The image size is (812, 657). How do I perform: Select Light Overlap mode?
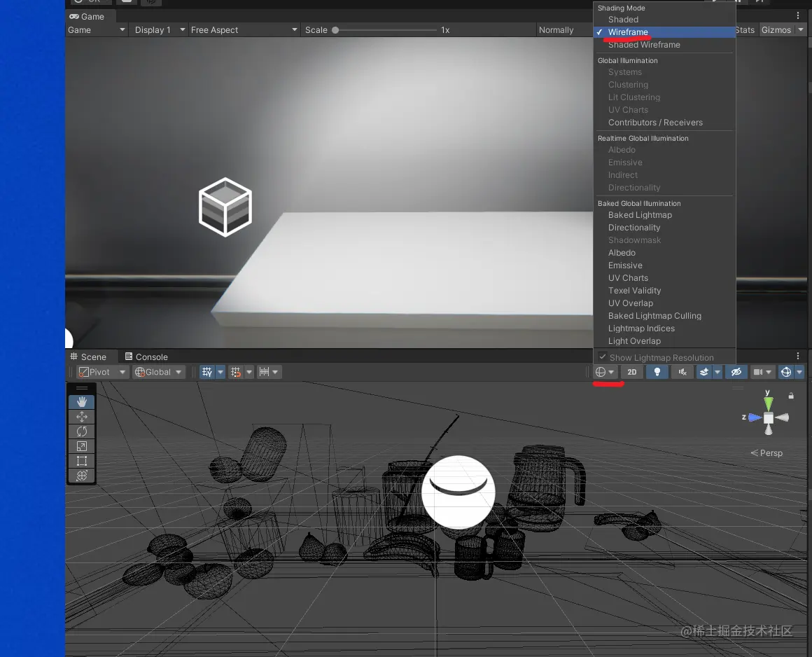pos(664,341)
